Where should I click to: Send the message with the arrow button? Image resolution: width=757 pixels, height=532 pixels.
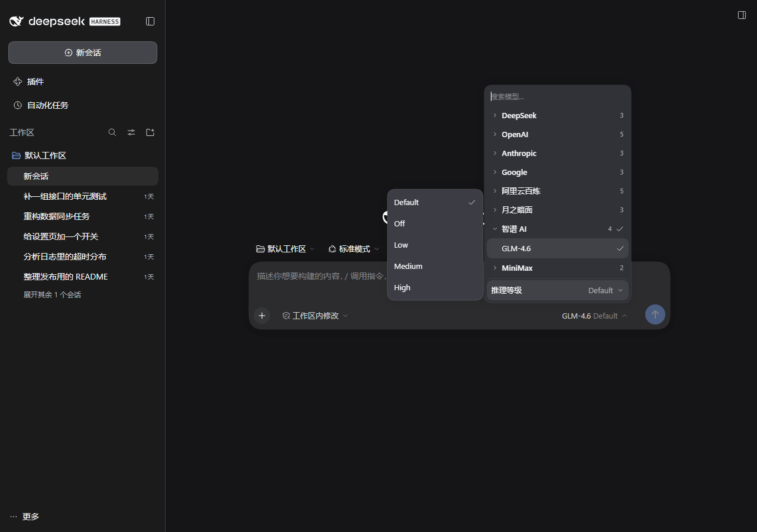(x=655, y=314)
